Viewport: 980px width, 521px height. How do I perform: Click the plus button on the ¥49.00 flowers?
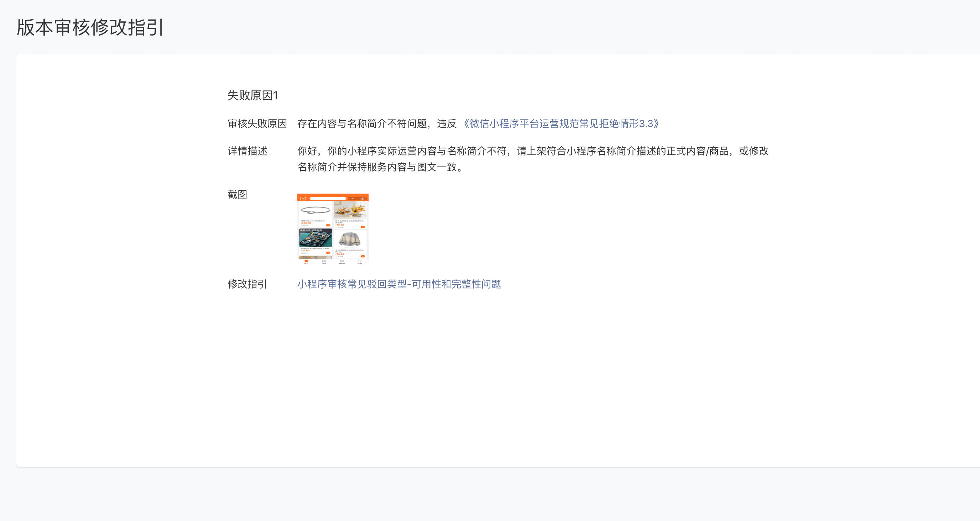pos(363,227)
